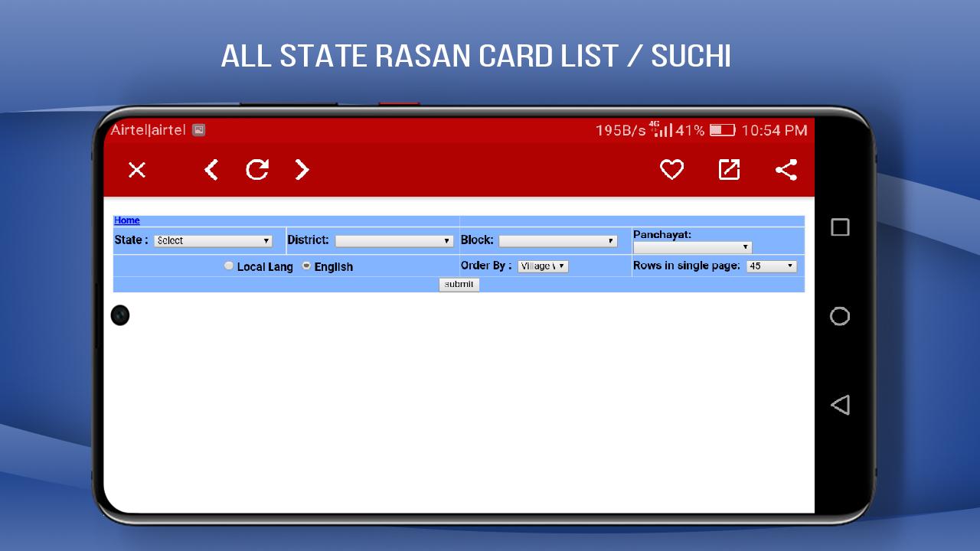Viewport: 980px width, 551px height.
Task: Add page to favorites with heart icon
Action: click(671, 170)
